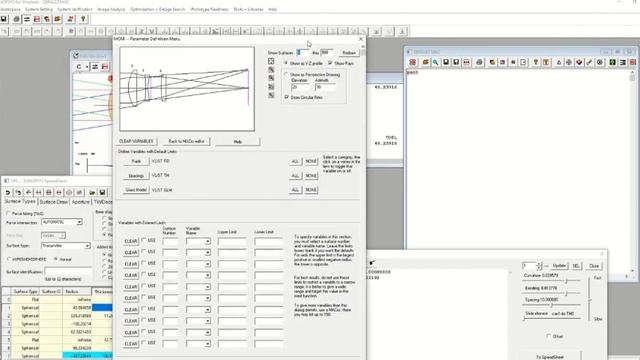Toggle the Show Rays checkbox
Image resolution: width=640 pixels, height=360 pixels.
[330, 63]
